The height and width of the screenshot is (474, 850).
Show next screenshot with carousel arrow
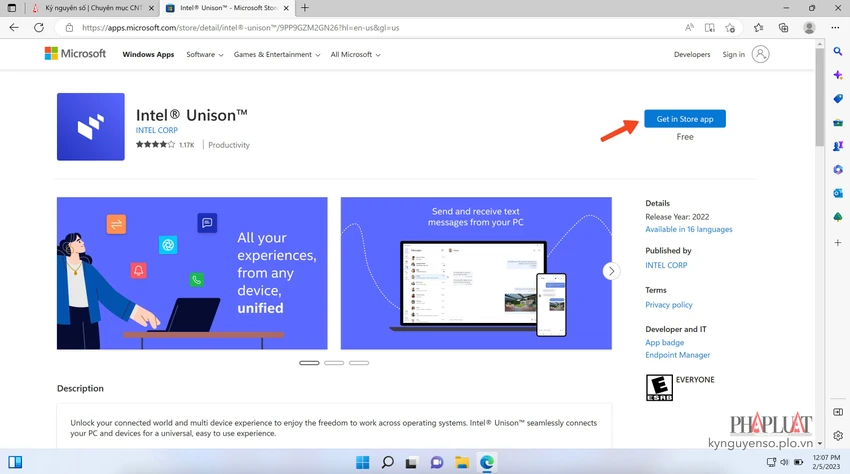tap(611, 271)
